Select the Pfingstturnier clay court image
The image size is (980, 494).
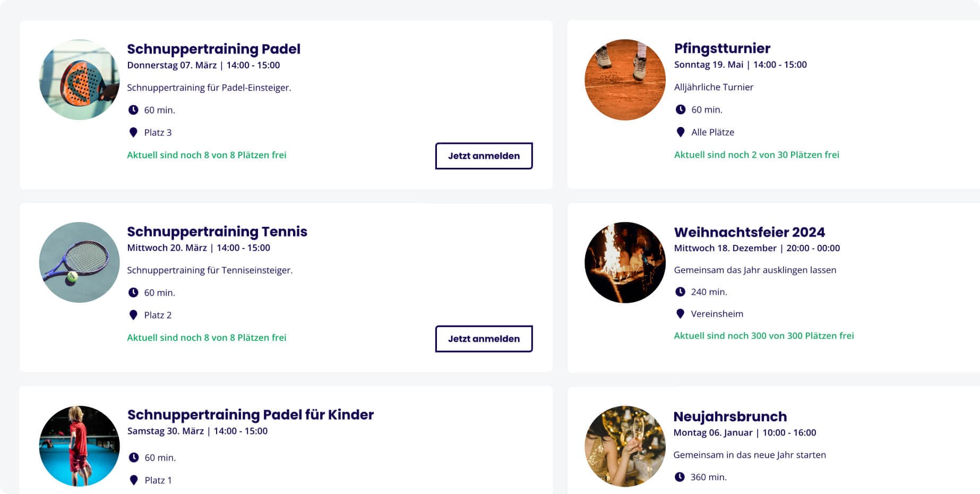click(625, 80)
